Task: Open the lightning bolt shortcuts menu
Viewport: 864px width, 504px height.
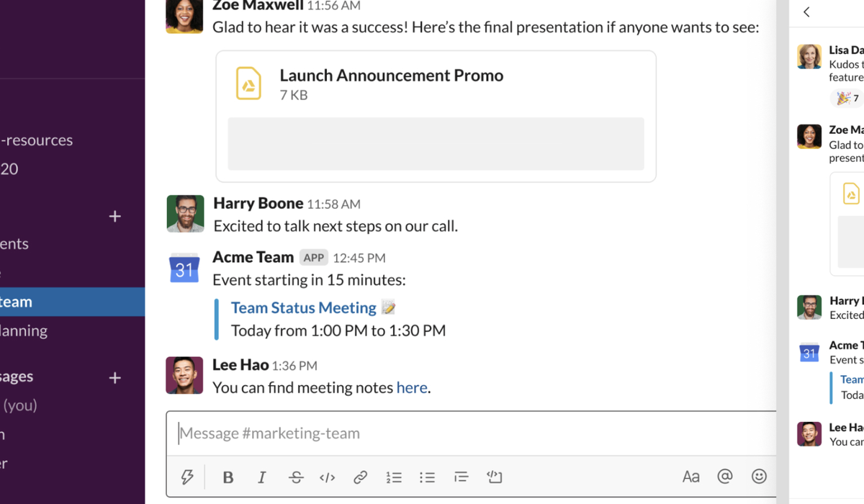Action: point(187,477)
